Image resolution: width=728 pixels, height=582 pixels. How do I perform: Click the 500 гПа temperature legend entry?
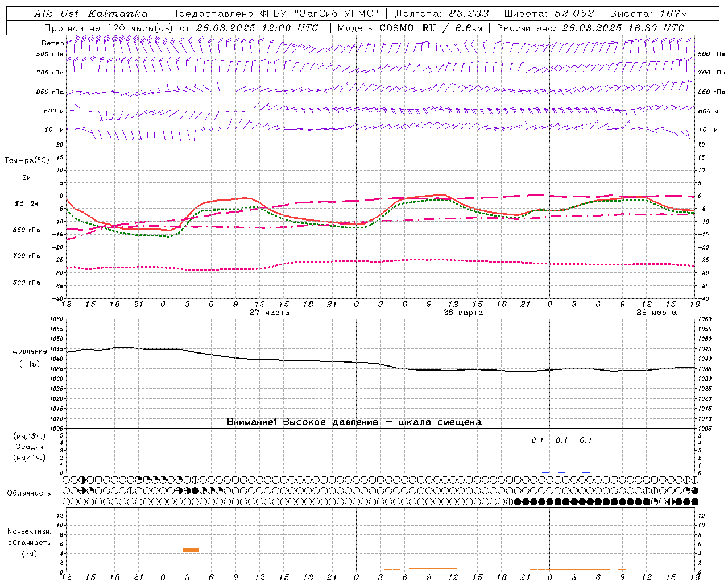pyautogui.click(x=27, y=282)
